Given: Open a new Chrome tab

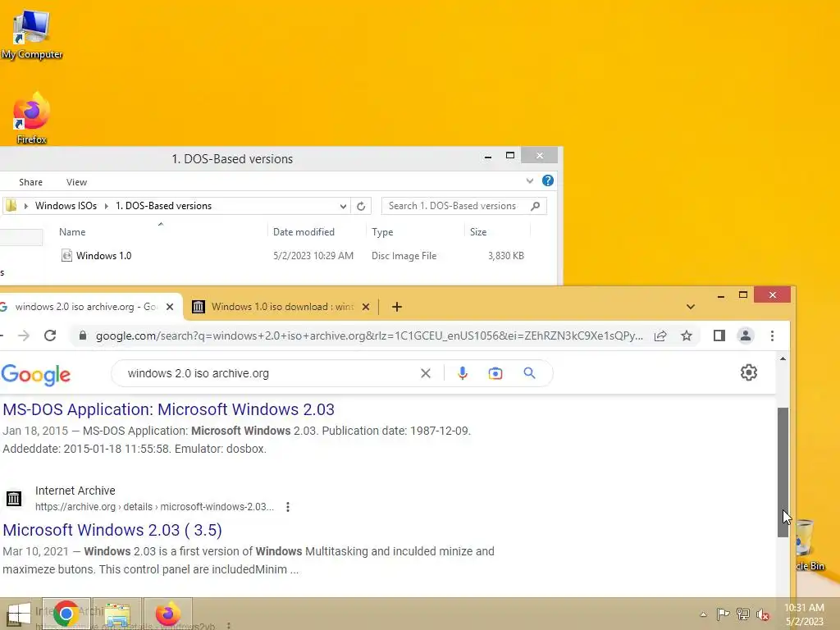Looking at the screenshot, I should click(396, 307).
